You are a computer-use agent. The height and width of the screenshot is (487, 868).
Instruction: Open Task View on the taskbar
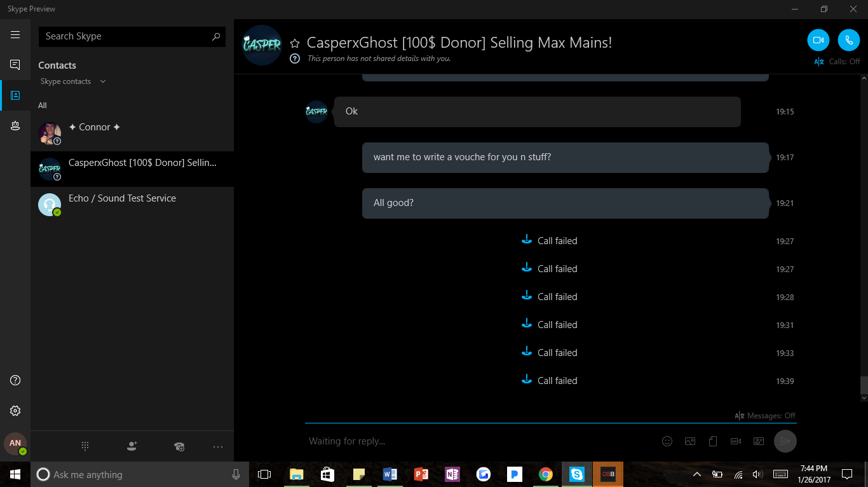click(x=264, y=474)
